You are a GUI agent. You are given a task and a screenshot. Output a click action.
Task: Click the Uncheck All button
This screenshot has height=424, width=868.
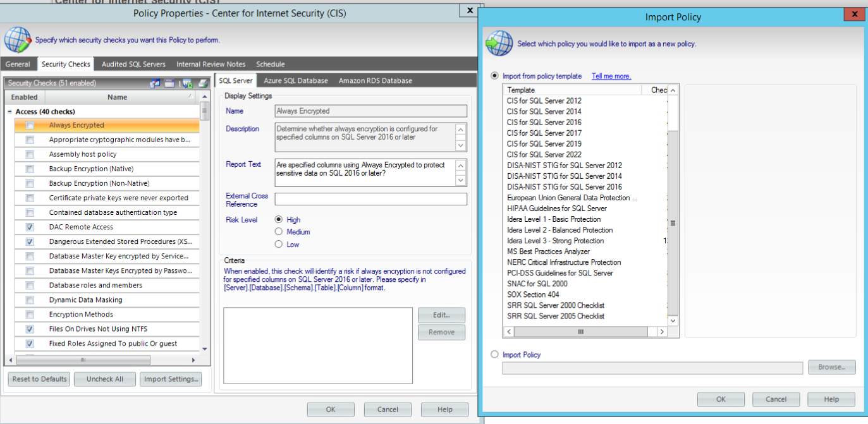pyautogui.click(x=105, y=379)
